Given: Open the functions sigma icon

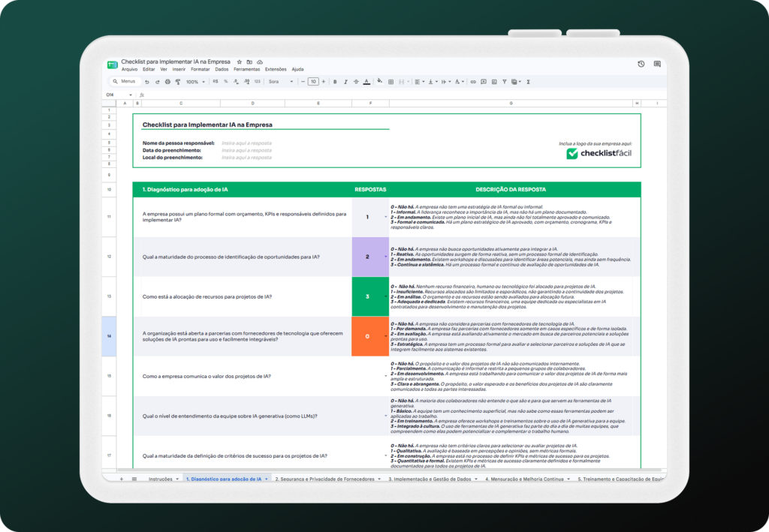Looking at the screenshot, I should point(528,82).
